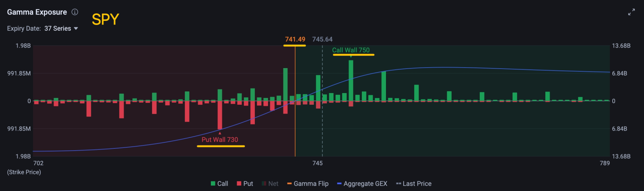Click the tallest green call bar at 750
644x191 pixels.
(x=351, y=81)
